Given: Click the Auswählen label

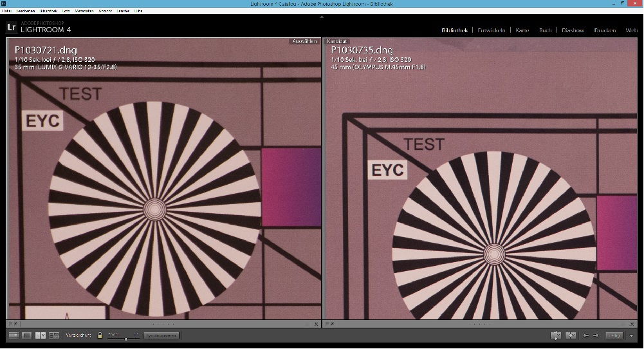Looking at the screenshot, I should coord(305,41).
